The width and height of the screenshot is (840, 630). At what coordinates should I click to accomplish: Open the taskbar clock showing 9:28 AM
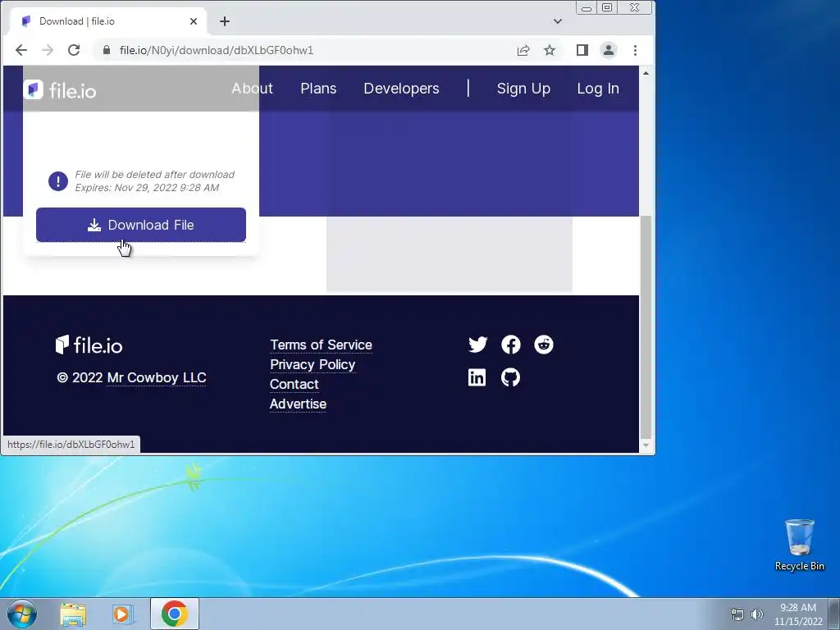(x=797, y=614)
